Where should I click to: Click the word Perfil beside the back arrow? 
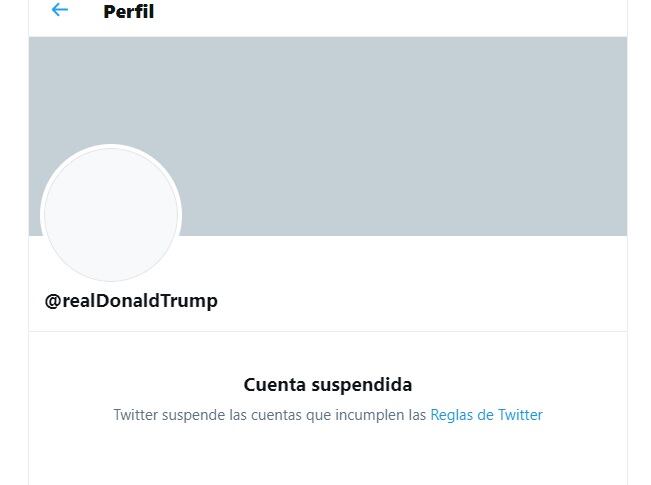128,12
